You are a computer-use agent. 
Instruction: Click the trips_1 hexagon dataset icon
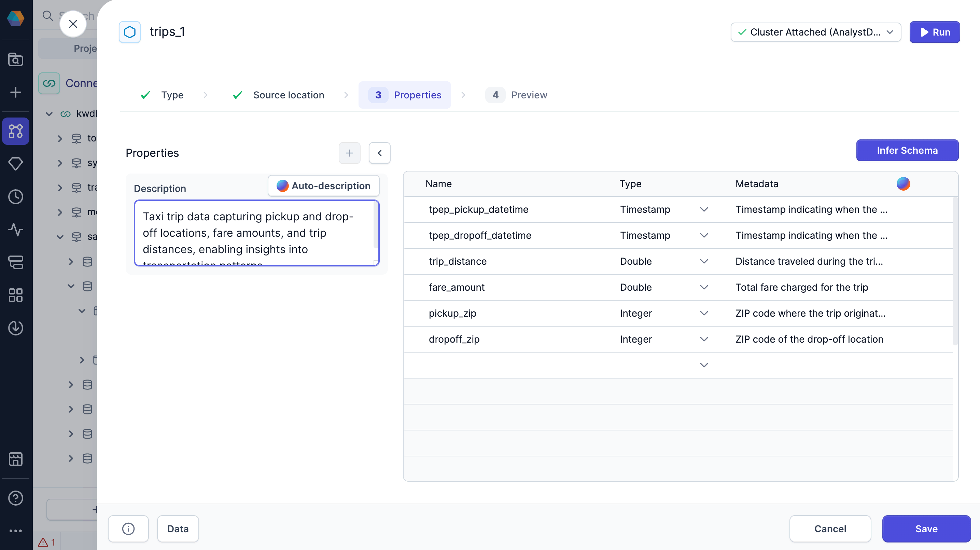click(x=130, y=32)
